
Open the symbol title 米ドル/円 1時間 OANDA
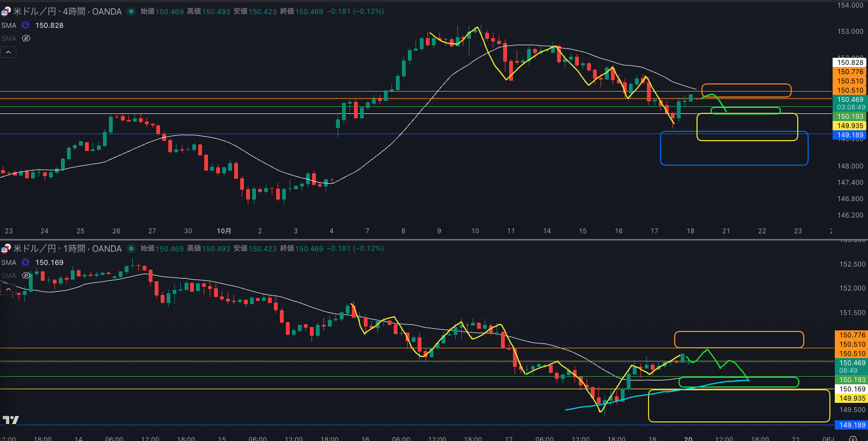click(67, 249)
